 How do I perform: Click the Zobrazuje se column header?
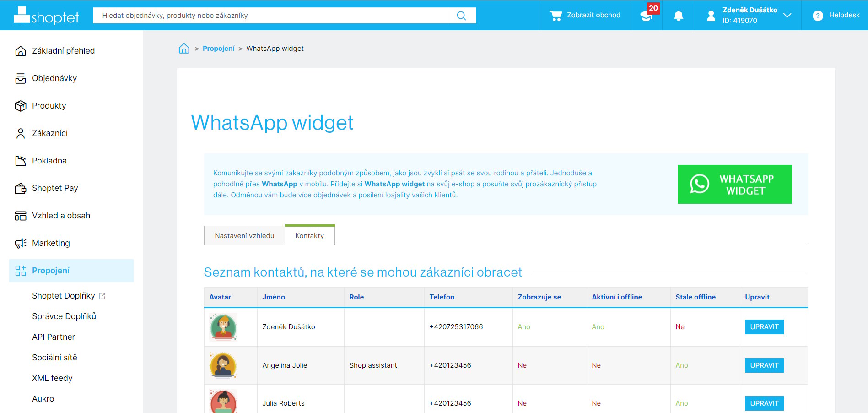(x=539, y=297)
